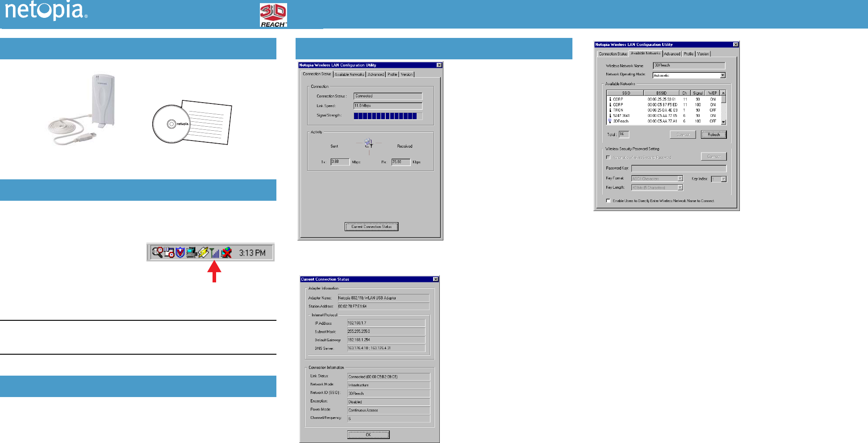This screenshot has width=868, height=443.
Task: Click the BSSID column header
Action: tap(661, 93)
